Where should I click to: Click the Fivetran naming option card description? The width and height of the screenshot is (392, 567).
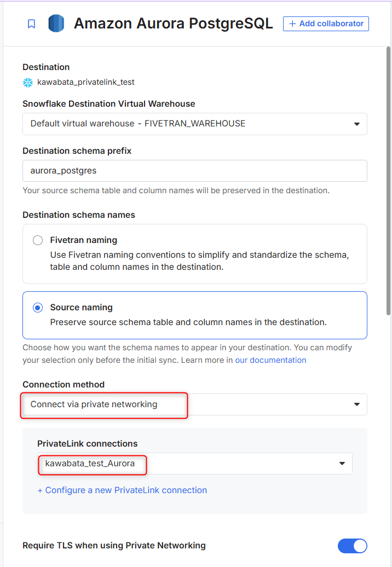coord(199,261)
